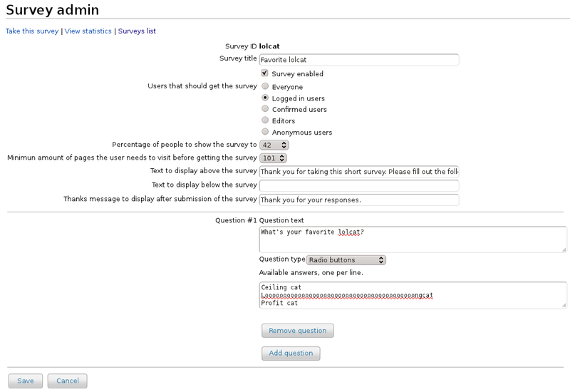570x392 pixels.
Task: Click the Available answers textarea
Action: pos(413,295)
